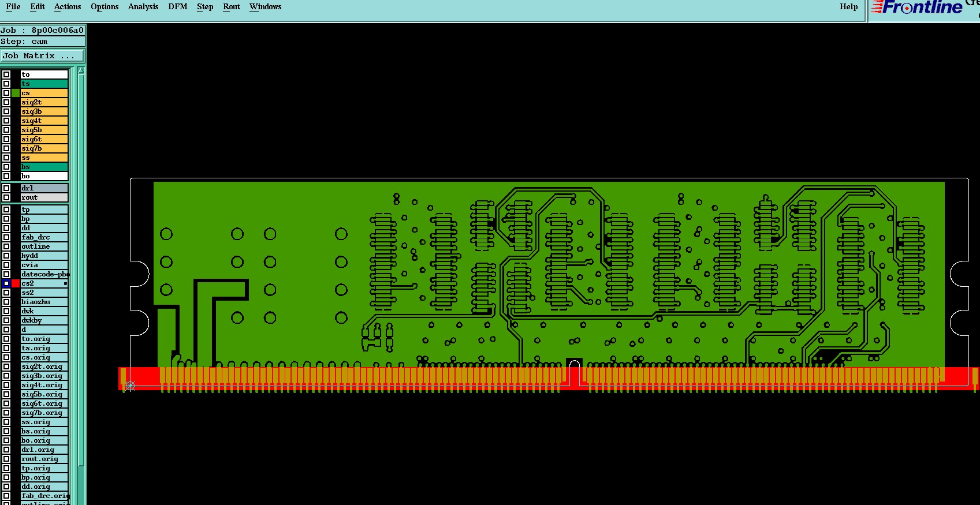Select the datecode-pb layer row

44,274
